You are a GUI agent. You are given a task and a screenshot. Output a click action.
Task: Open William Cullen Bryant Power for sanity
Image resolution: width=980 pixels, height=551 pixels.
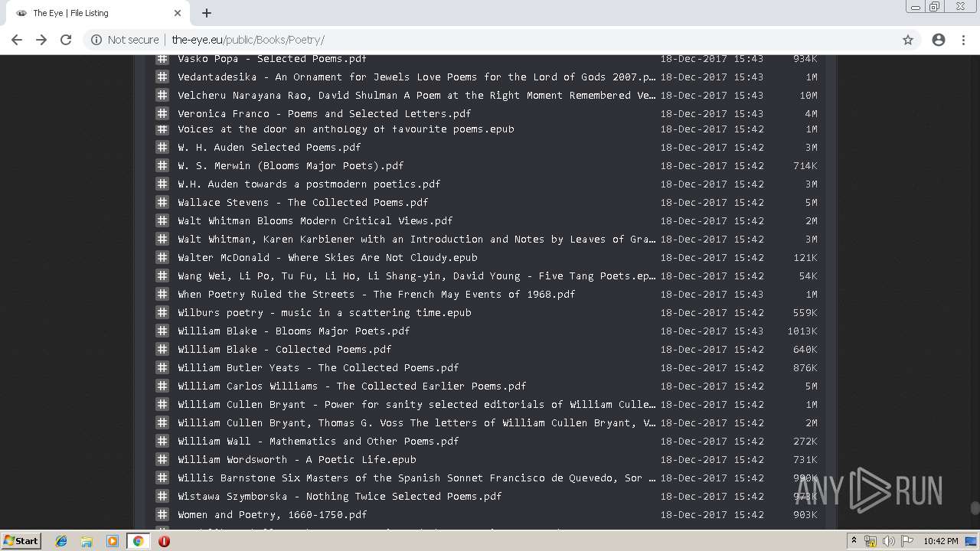[x=416, y=404]
